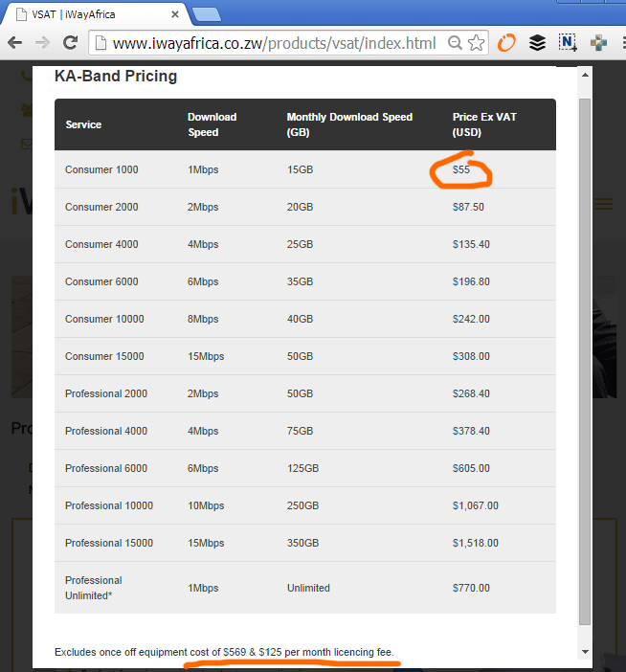The image size is (626, 672).
Task: Click the 'Price Ex VAT (USD)' header
Action: [x=484, y=124]
